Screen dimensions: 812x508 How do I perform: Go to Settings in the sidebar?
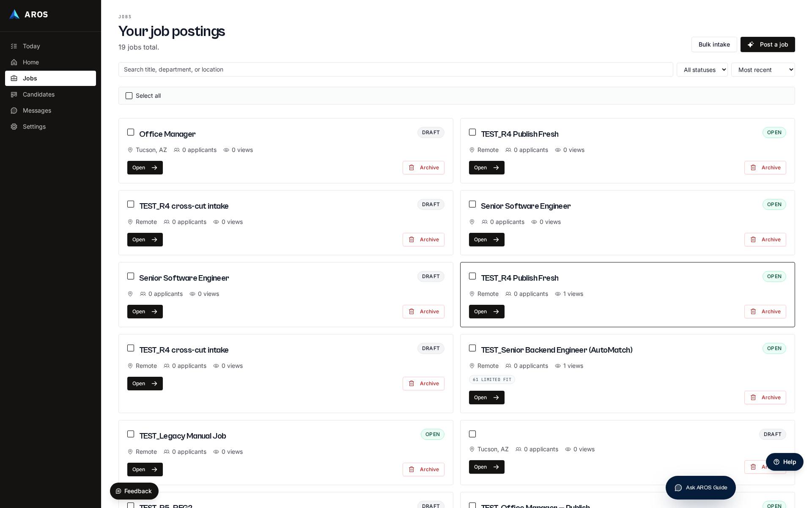[50, 127]
